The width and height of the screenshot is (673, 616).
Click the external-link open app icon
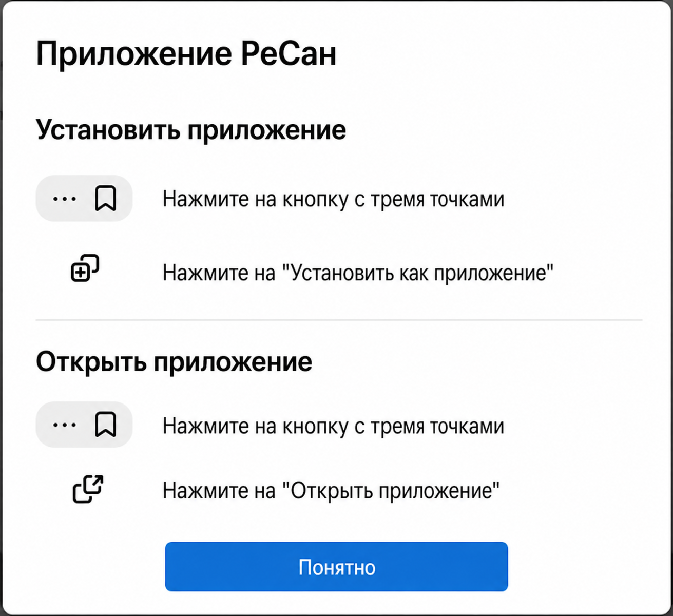(x=86, y=489)
